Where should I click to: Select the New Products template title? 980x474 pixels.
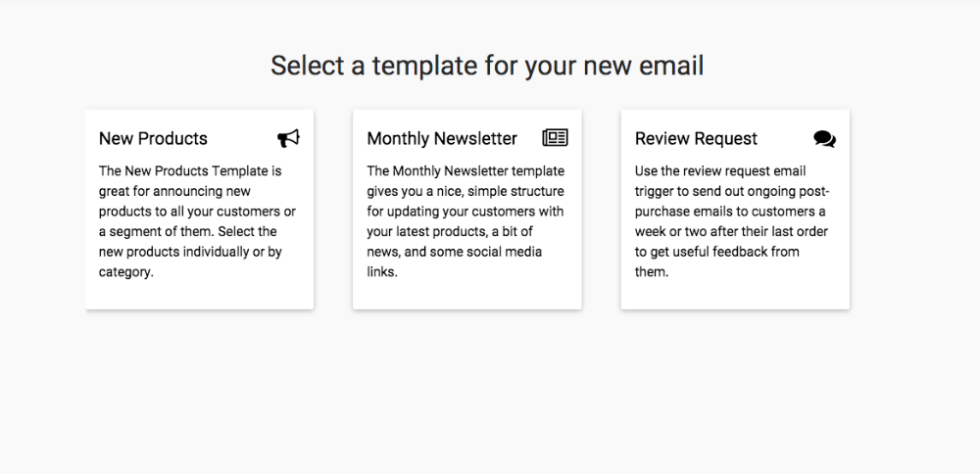[153, 139]
